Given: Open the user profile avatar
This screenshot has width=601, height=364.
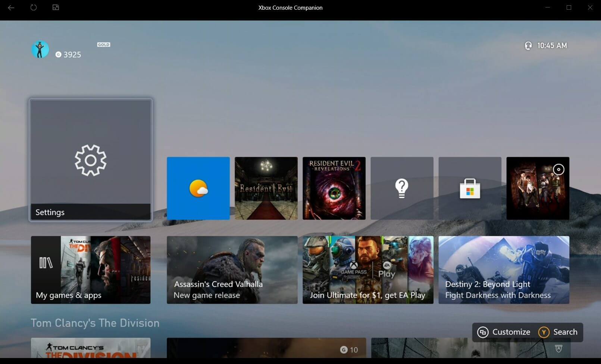Looking at the screenshot, I should (40, 50).
